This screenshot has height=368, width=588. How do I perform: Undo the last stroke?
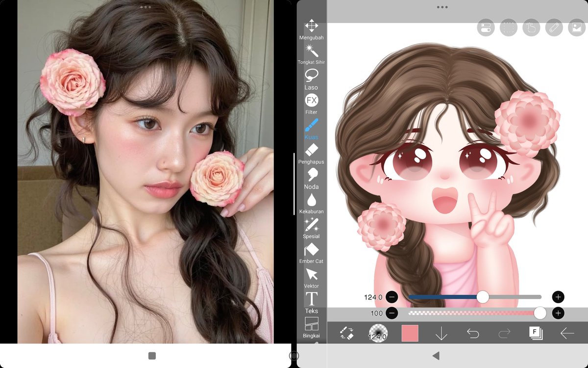pos(473,334)
